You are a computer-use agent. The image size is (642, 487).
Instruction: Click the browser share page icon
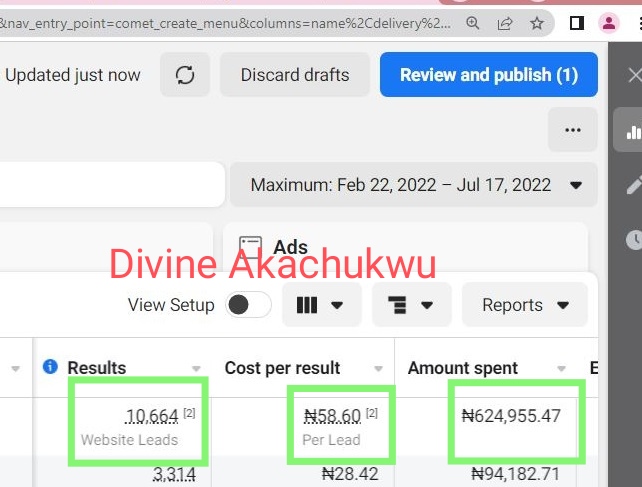coord(505,22)
